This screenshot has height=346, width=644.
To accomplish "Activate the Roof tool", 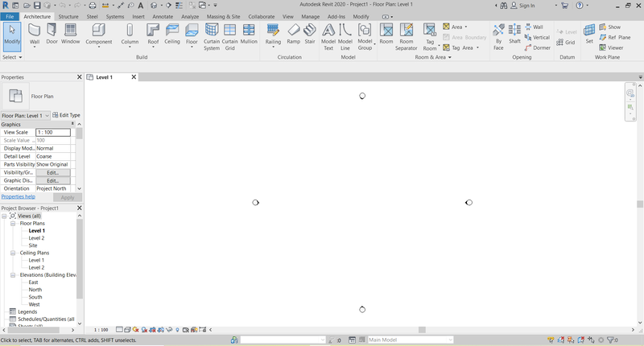I will point(153,35).
